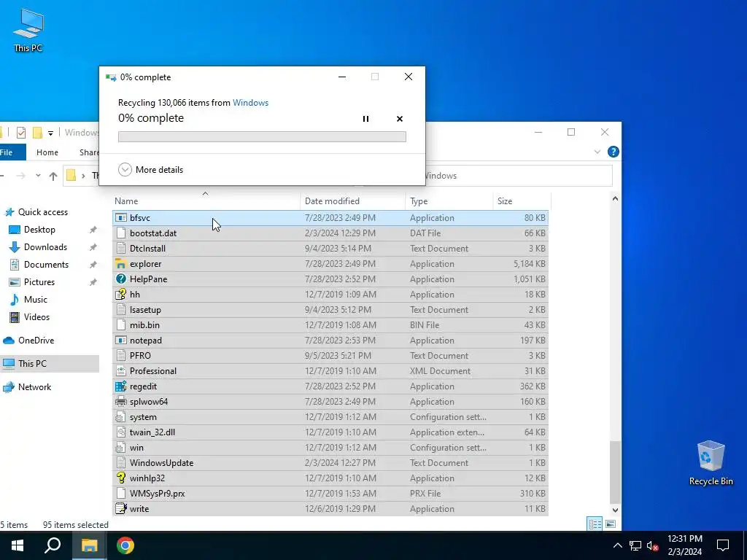Select the DtcInstall file name
Screen dimensions: 747x560
(147, 249)
